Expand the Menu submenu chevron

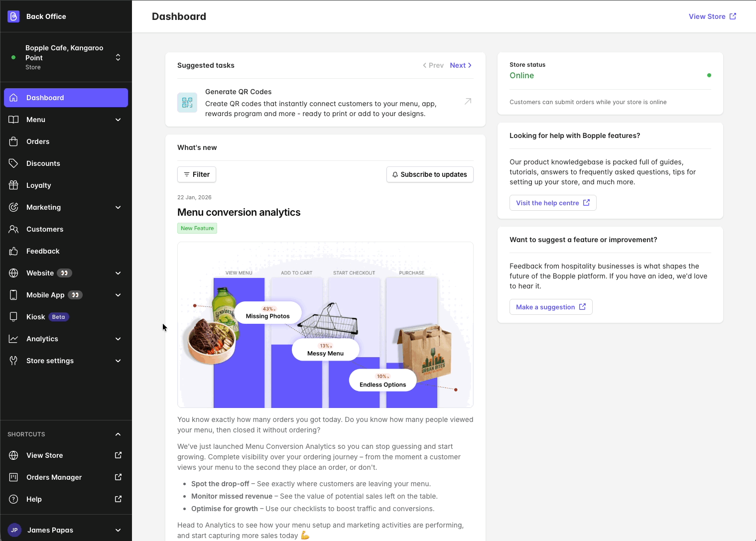(x=118, y=120)
